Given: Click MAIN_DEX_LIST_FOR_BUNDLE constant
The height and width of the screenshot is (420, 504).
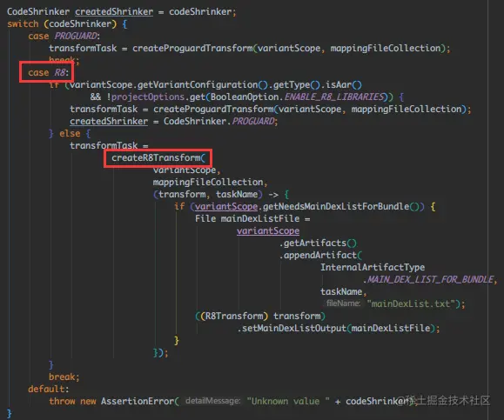Looking at the screenshot, I should pyautogui.click(x=430, y=280).
